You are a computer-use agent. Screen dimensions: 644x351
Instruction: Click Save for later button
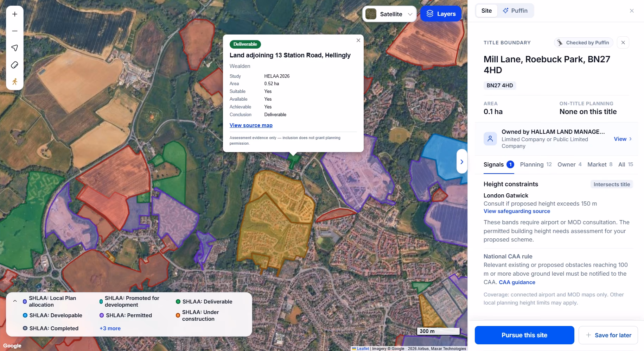608,335
